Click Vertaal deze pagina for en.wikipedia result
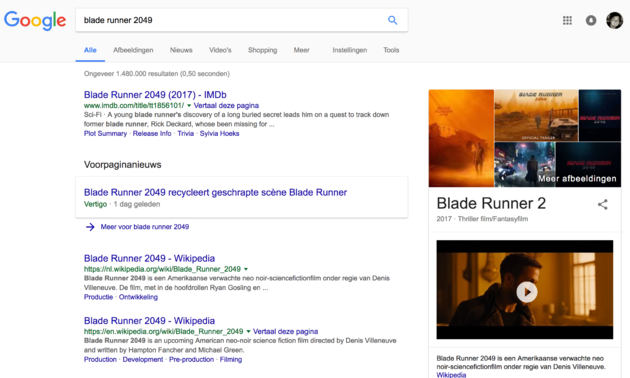630x378 pixels. coord(285,331)
